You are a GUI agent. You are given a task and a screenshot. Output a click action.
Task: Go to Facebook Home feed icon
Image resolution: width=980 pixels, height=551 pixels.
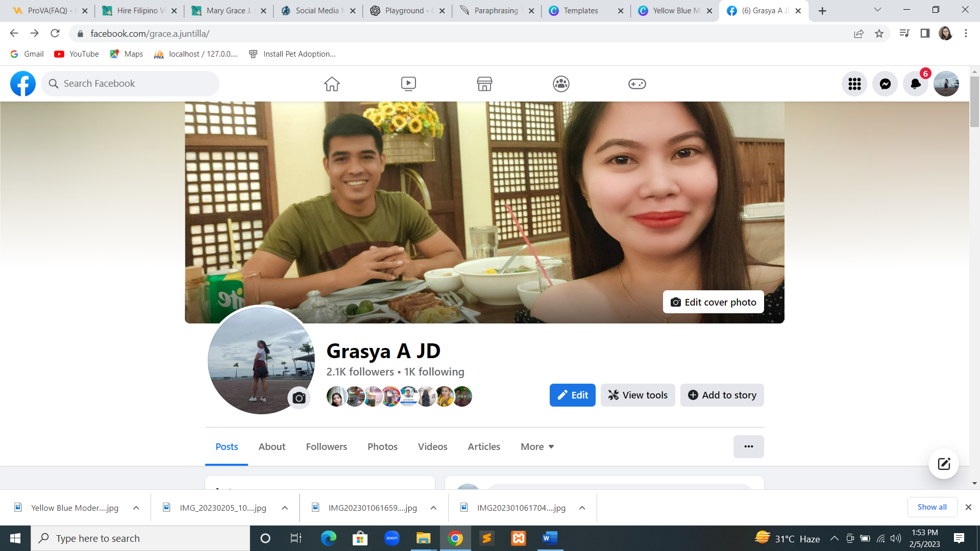(x=332, y=84)
